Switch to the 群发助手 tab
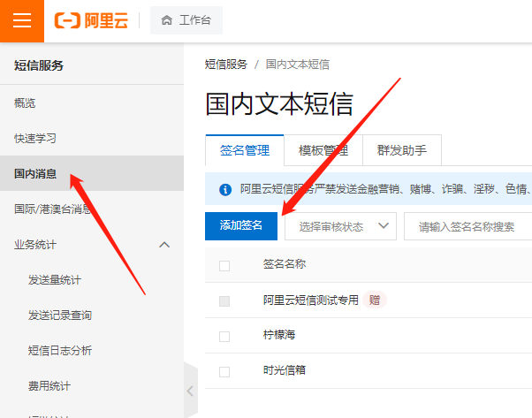Viewport: 532px width, 418px height. coord(402,150)
